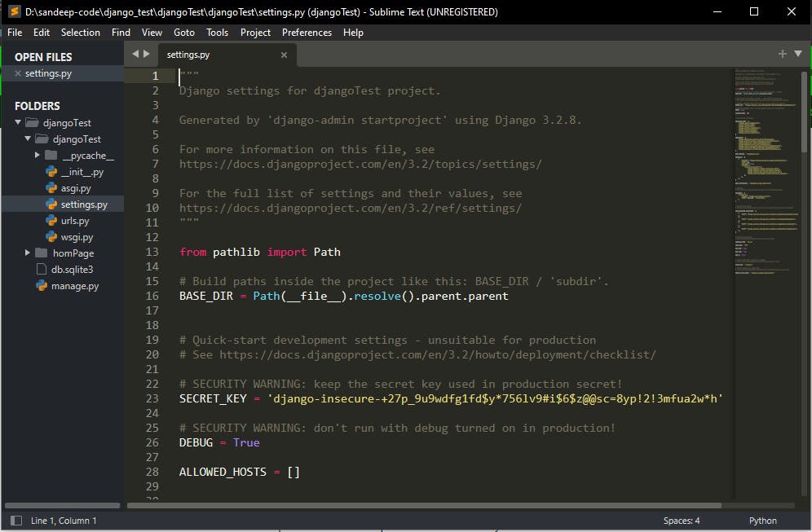Close the settings.py editor tab
Image resolution: width=812 pixels, height=532 pixels.
[285, 55]
